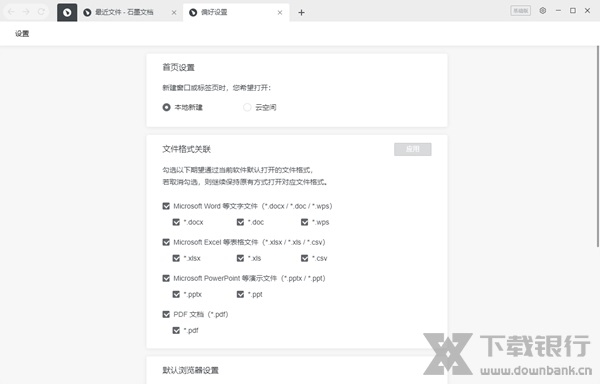
Task: Click the version badge in the title bar
Action: point(520,11)
